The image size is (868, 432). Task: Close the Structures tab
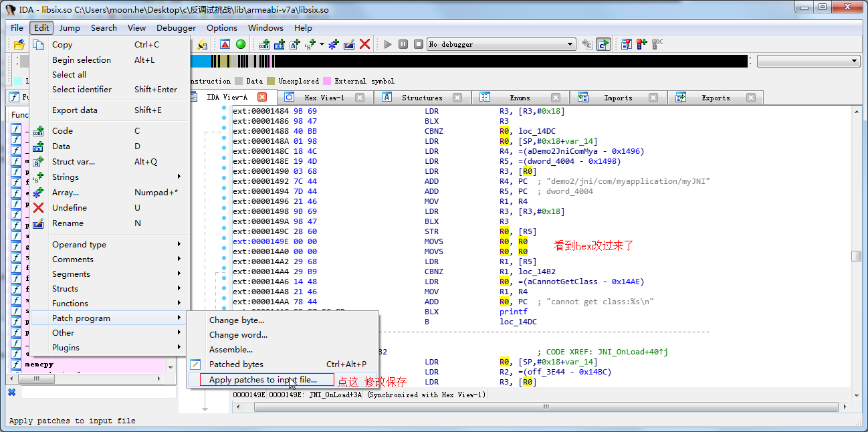pos(457,98)
